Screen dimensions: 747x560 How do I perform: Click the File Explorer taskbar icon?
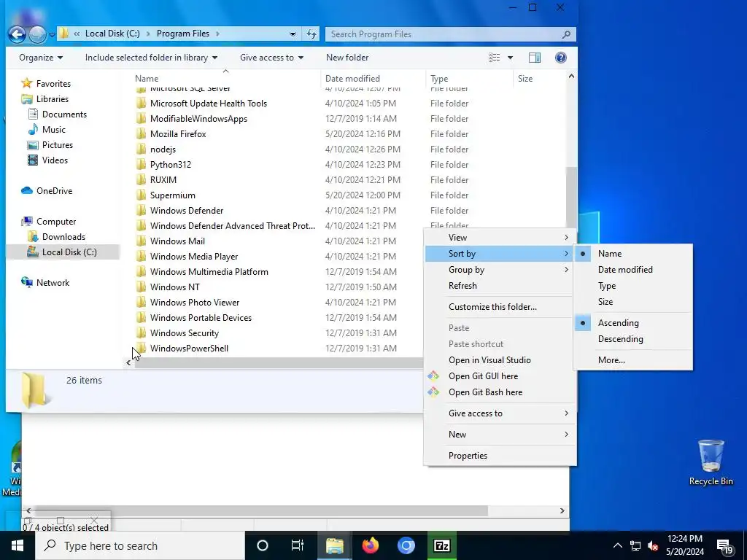[334, 545]
